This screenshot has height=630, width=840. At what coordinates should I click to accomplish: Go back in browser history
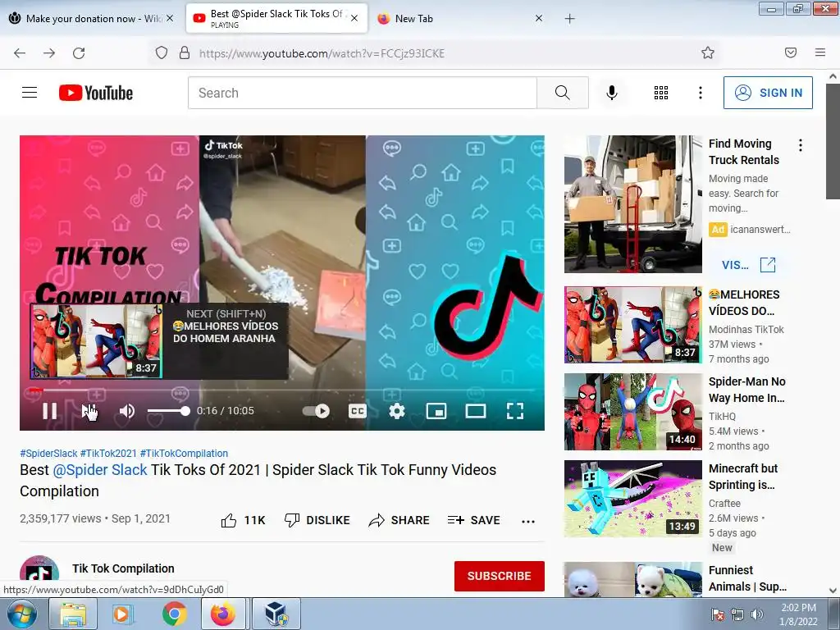coord(20,53)
